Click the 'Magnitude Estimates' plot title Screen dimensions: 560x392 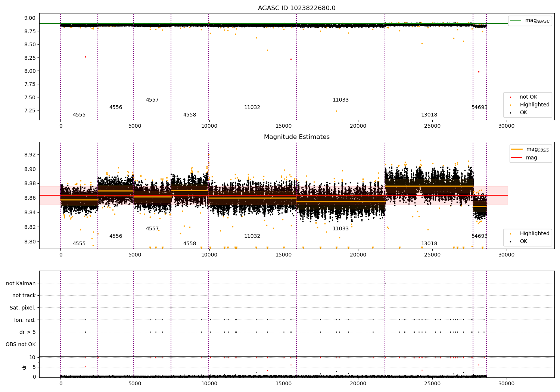[x=296, y=137]
